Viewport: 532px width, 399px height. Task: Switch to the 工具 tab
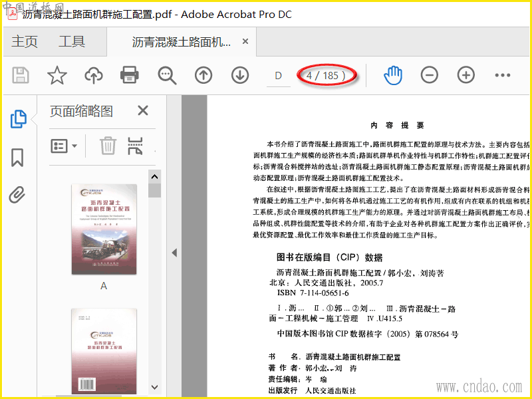pyautogui.click(x=72, y=41)
